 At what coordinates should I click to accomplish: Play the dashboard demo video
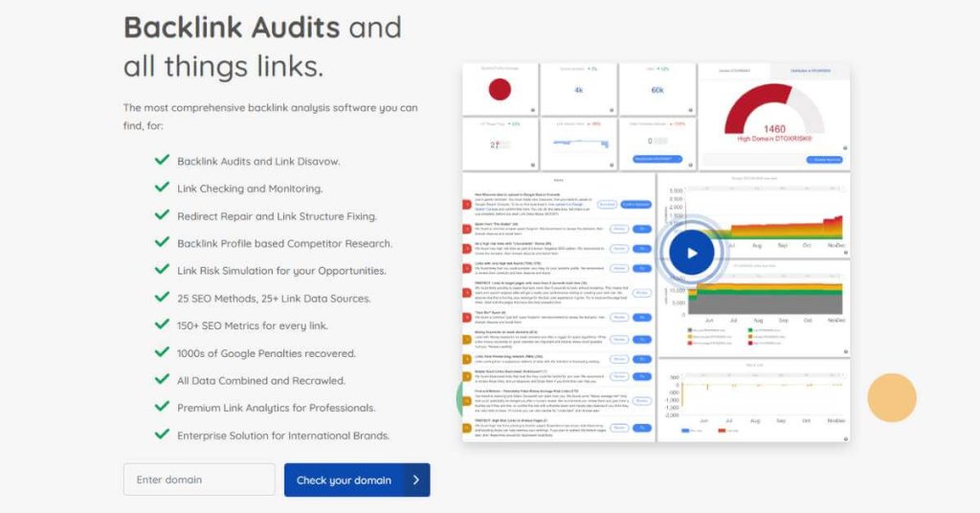[x=692, y=254]
